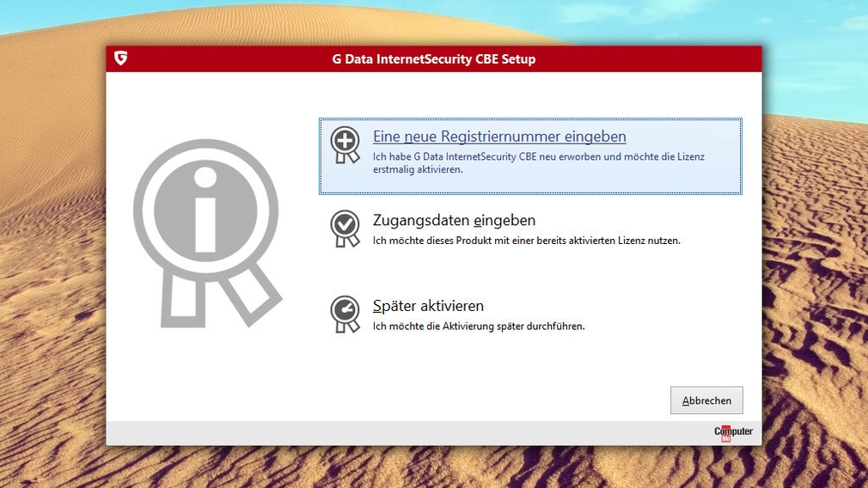The image size is (868, 488).
Task: Click "Ich möchte die Aktivierung später durchführen" text
Action: pos(478,326)
